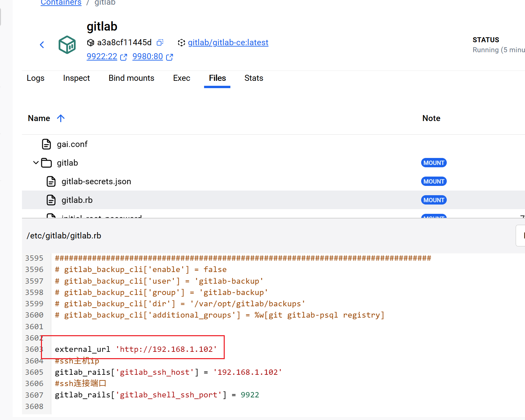Go to the Containers breadcrumb link
This screenshot has width=525, height=420.
(61, 3)
